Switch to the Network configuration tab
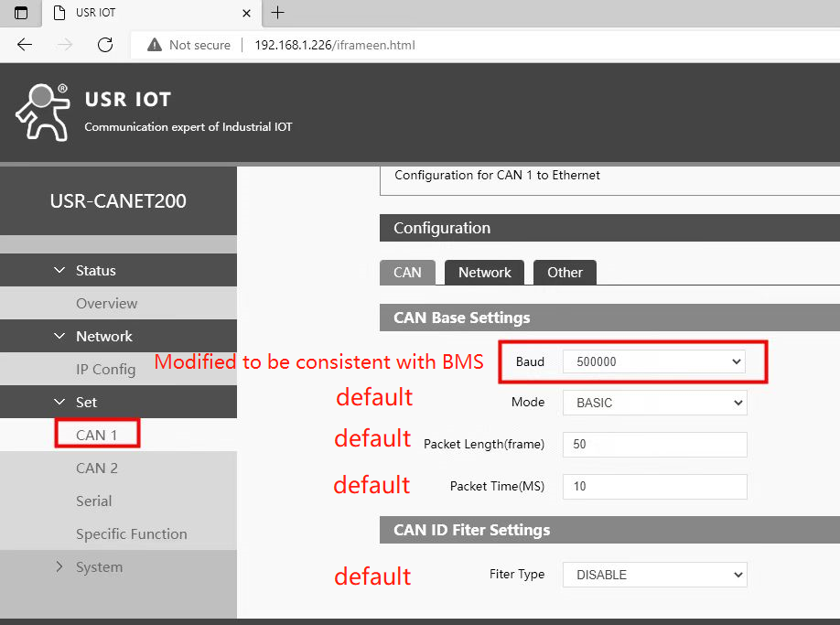This screenshot has width=840, height=625. click(484, 272)
